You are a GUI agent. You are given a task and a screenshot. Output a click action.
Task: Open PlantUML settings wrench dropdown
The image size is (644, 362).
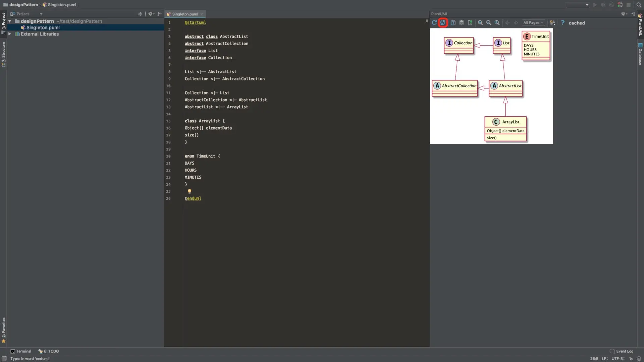click(552, 23)
